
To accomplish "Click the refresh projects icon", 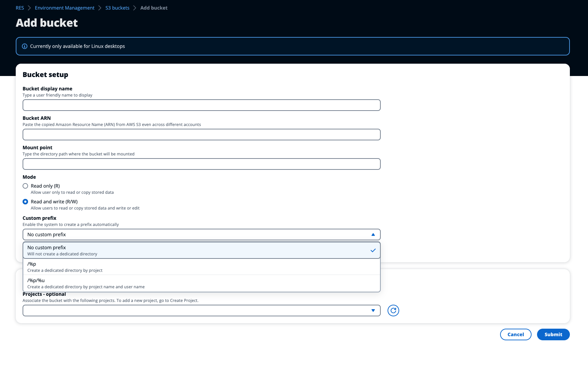I will click(x=393, y=311).
